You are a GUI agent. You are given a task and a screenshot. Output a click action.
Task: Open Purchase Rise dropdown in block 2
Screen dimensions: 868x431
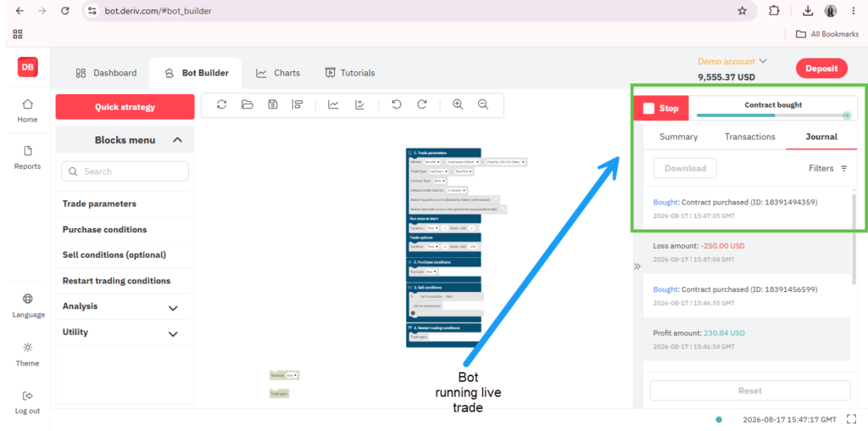coord(431,272)
